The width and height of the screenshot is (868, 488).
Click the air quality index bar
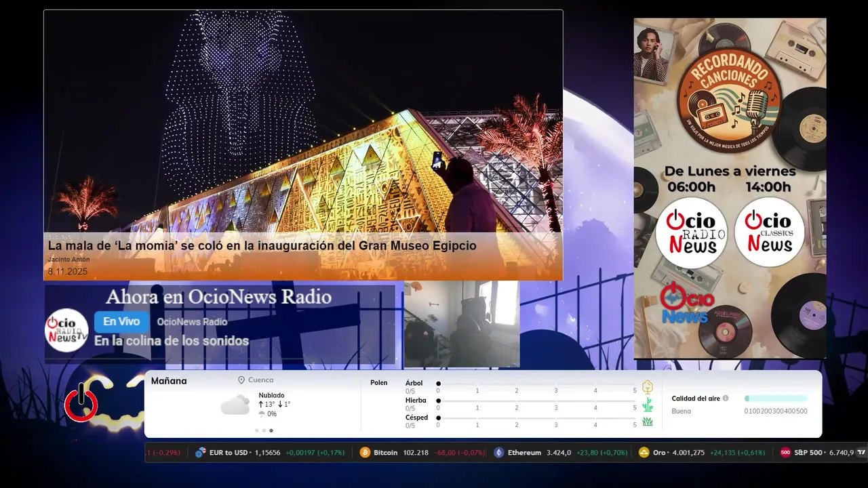(x=776, y=399)
